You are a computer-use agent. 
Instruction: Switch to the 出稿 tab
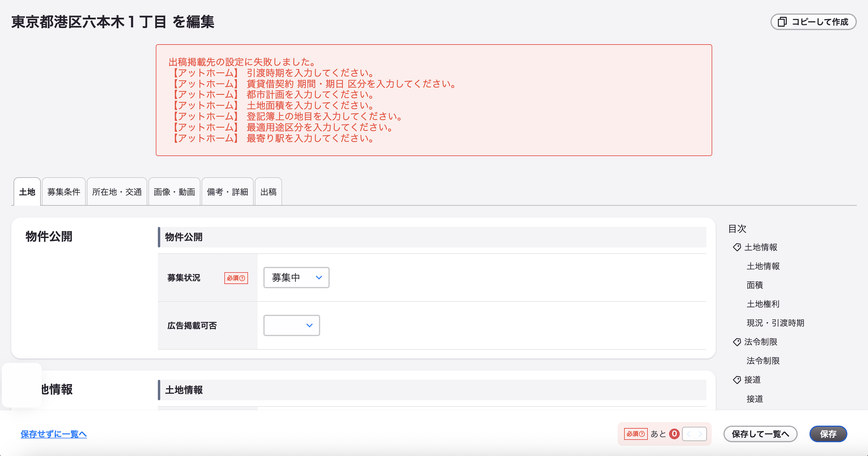click(268, 192)
